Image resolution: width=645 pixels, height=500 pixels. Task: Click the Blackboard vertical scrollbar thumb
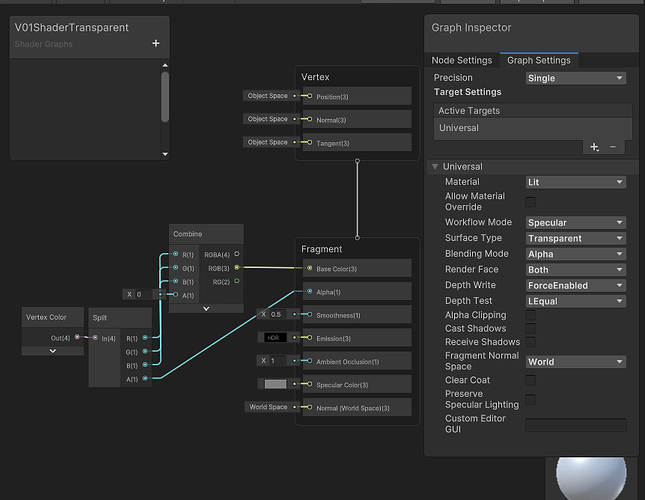point(165,97)
